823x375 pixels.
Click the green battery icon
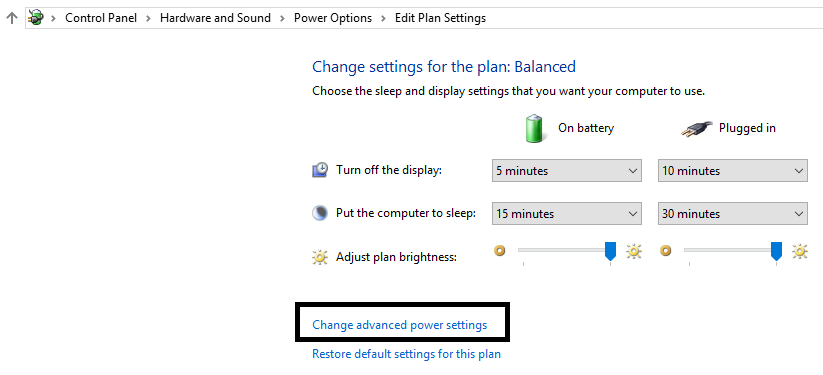pos(536,128)
